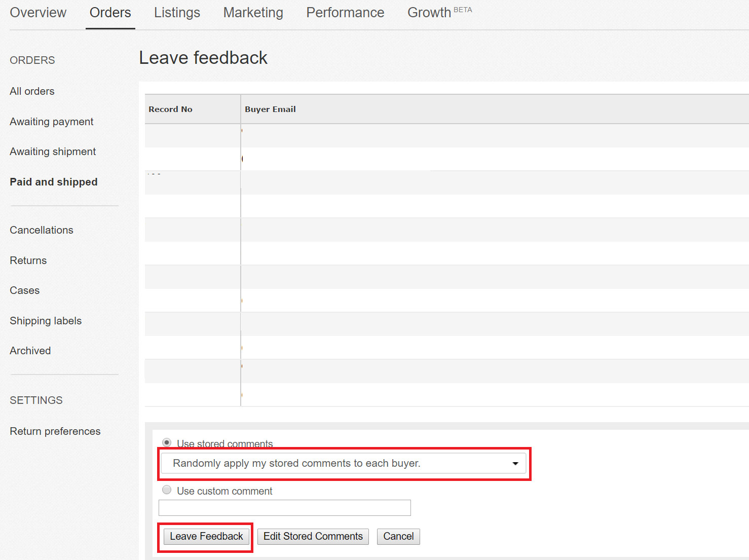Open the Growth BETA tab
749x560 pixels.
coord(439,13)
